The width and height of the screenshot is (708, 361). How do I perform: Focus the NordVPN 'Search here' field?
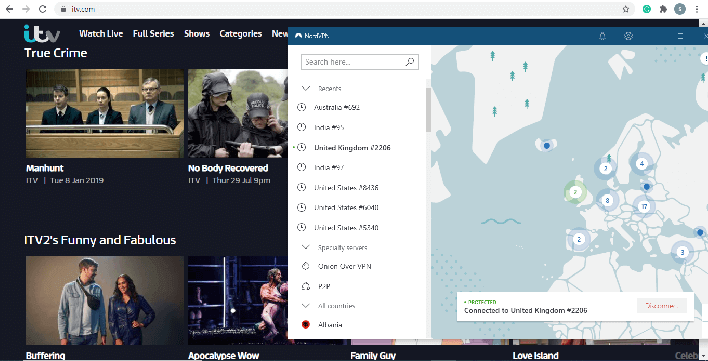360,62
